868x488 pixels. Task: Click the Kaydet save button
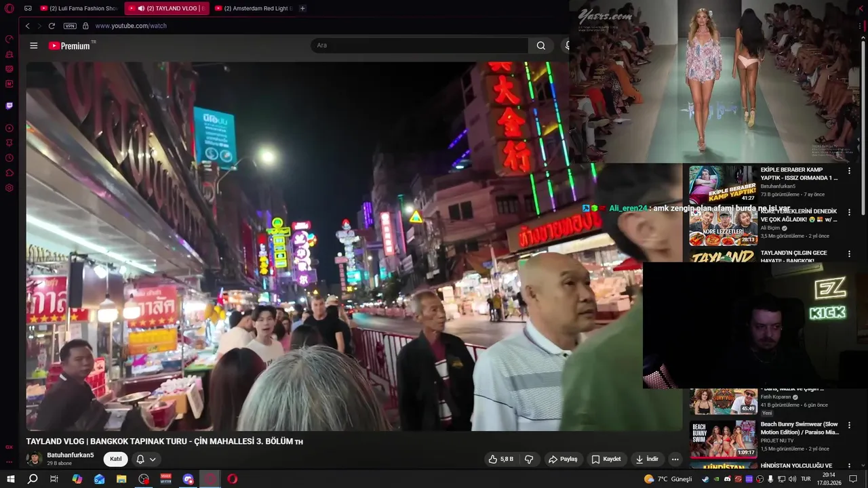click(x=606, y=459)
